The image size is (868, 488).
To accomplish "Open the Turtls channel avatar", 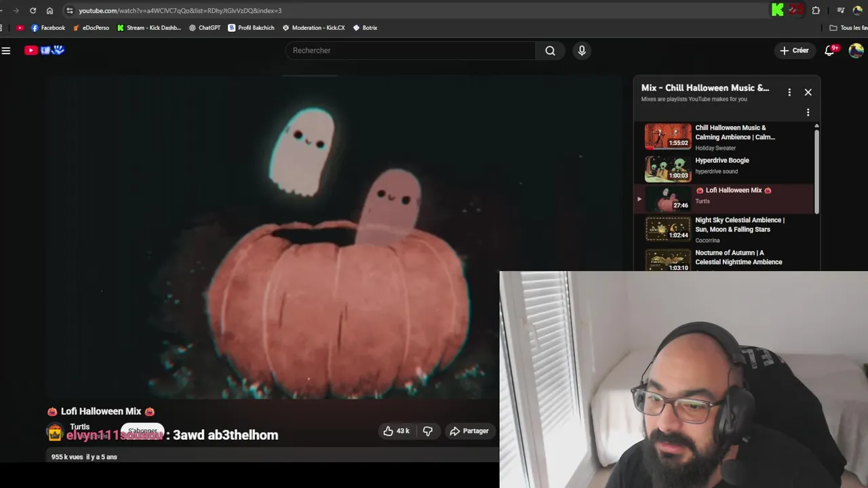I will (x=55, y=432).
